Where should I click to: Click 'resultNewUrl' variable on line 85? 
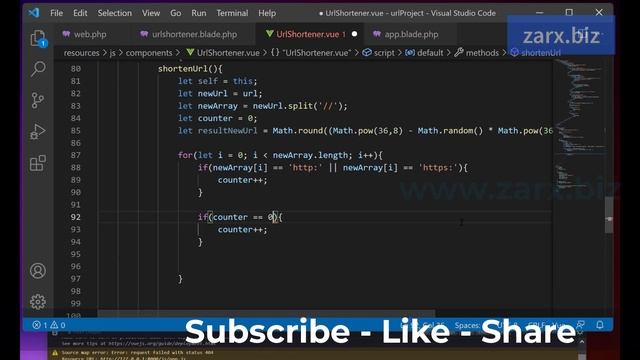pyautogui.click(x=227, y=131)
